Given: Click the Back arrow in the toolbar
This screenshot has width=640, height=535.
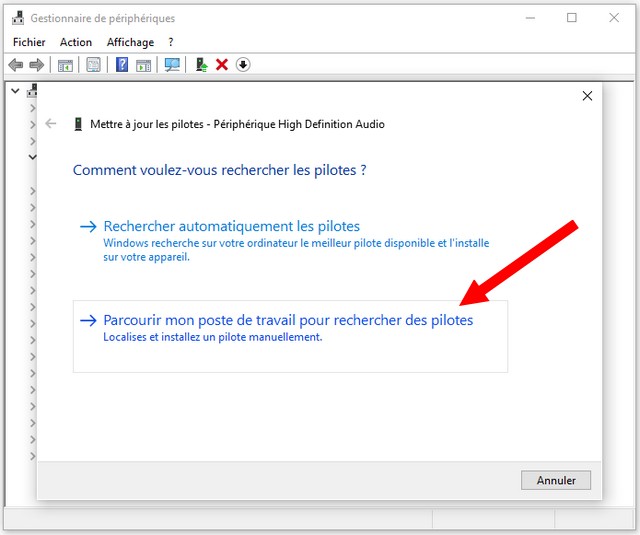Looking at the screenshot, I should [x=16, y=65].
